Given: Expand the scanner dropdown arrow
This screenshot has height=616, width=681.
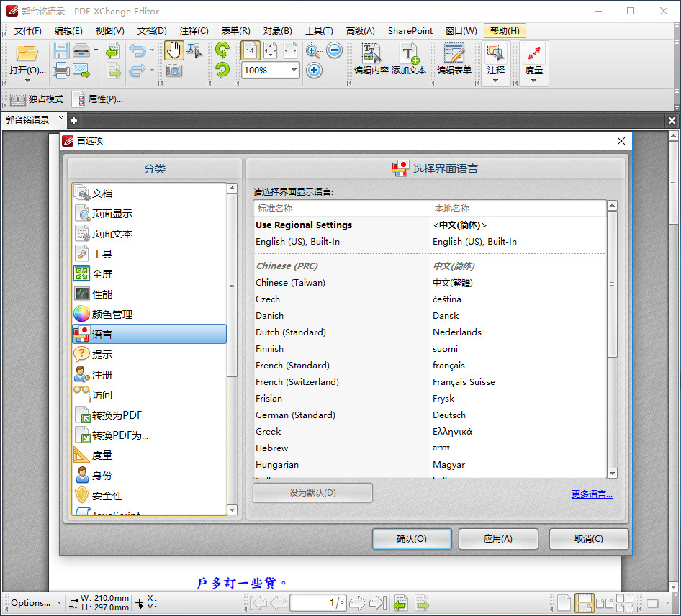Looking at the screenshot, I should coord(96,50).
